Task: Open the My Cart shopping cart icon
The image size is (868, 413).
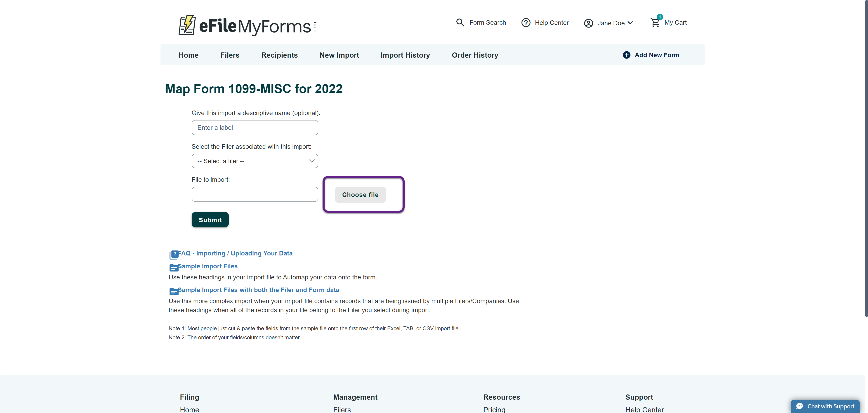Action: click(x=655, y=23)
